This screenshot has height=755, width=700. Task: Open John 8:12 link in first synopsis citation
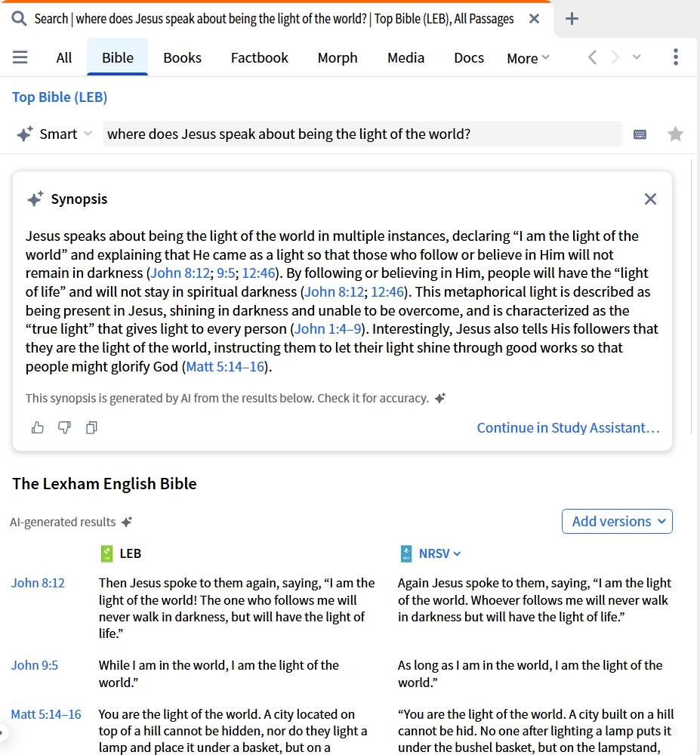pyautogui.click(x=180, y=273)
